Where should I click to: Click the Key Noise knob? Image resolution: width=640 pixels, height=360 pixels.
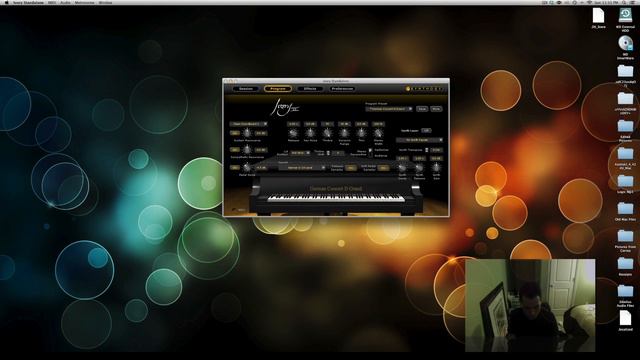coord(310,133)
